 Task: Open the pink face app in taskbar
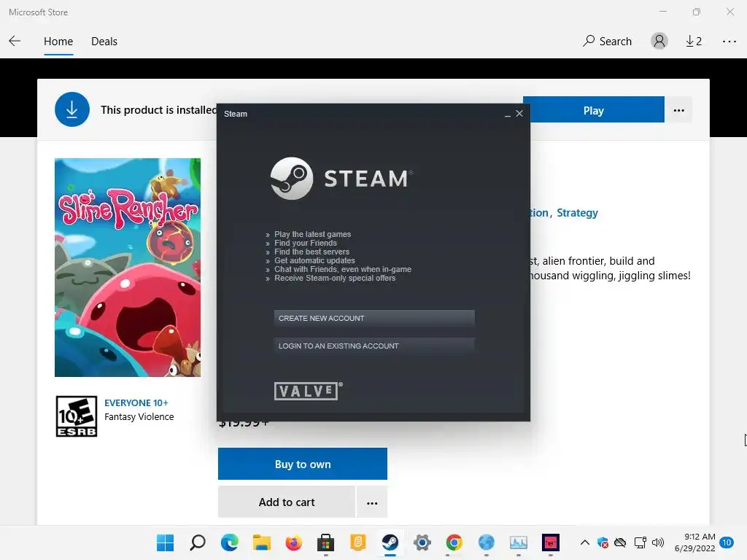coord(550,542)
